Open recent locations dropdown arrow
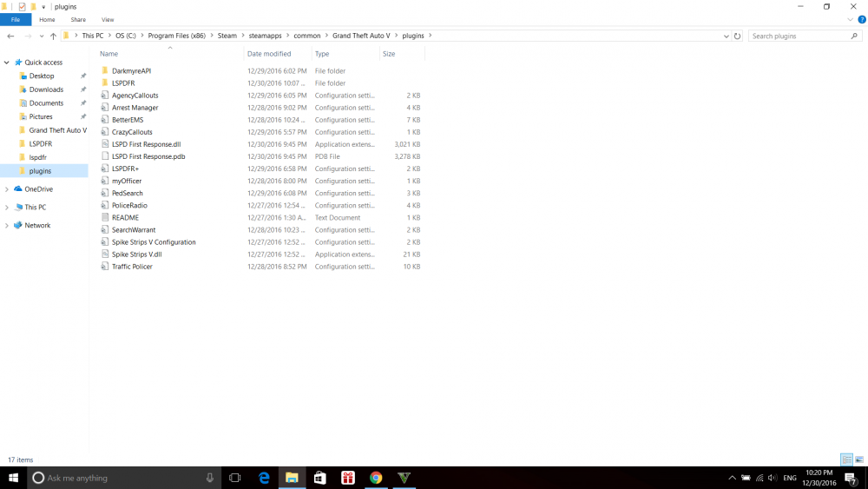Image resolution: width=868 pixels, height=489 pixels. point(42,36)
